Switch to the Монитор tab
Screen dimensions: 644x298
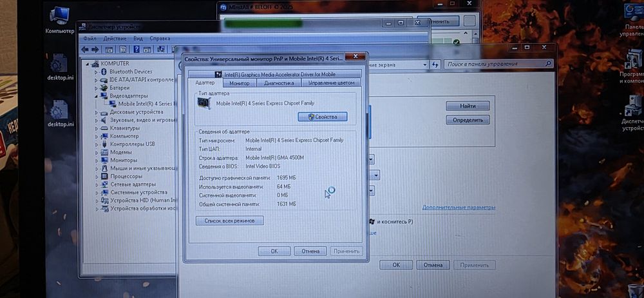coord(240,83)
